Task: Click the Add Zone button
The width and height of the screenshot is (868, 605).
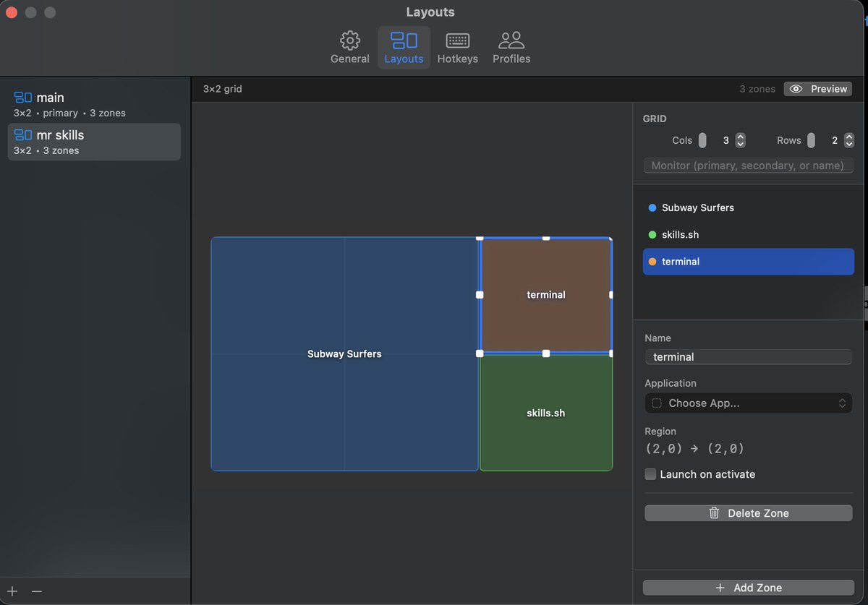Action: (x=748, y=588)
